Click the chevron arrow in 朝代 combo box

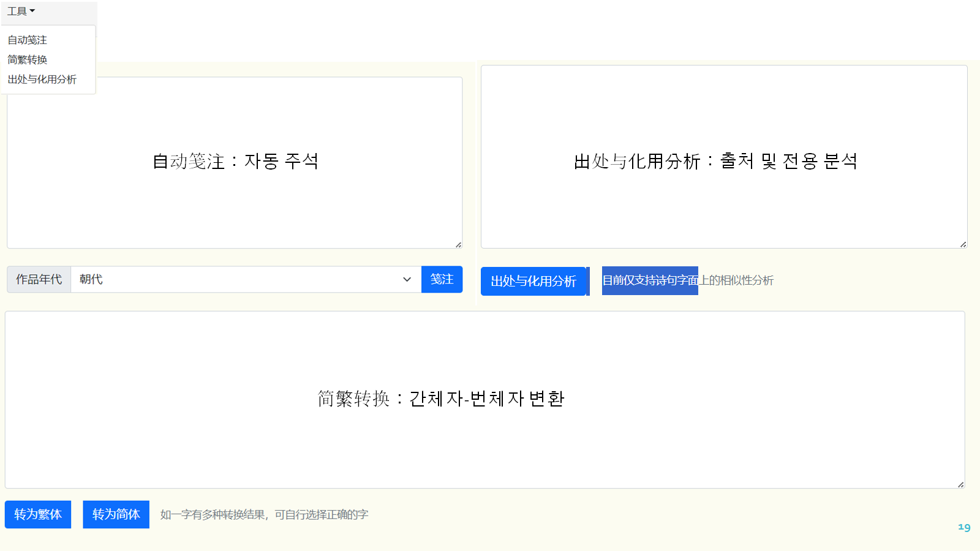click(x=407, y=279)
